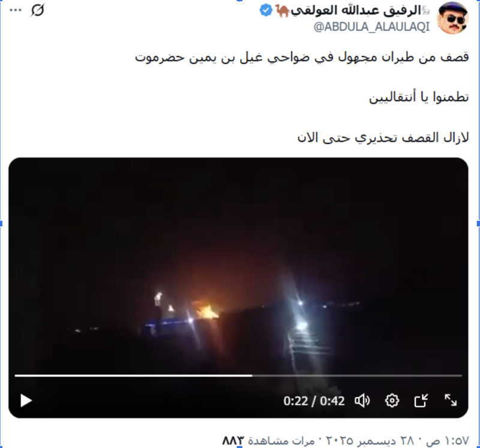
Task: Click the Grok slashed-circle icon
Action: [38, 10]
